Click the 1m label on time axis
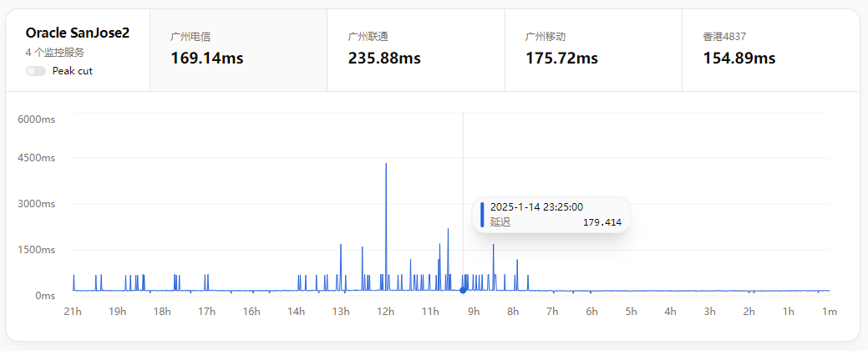 pyautogui.click(x=830, y=312)
